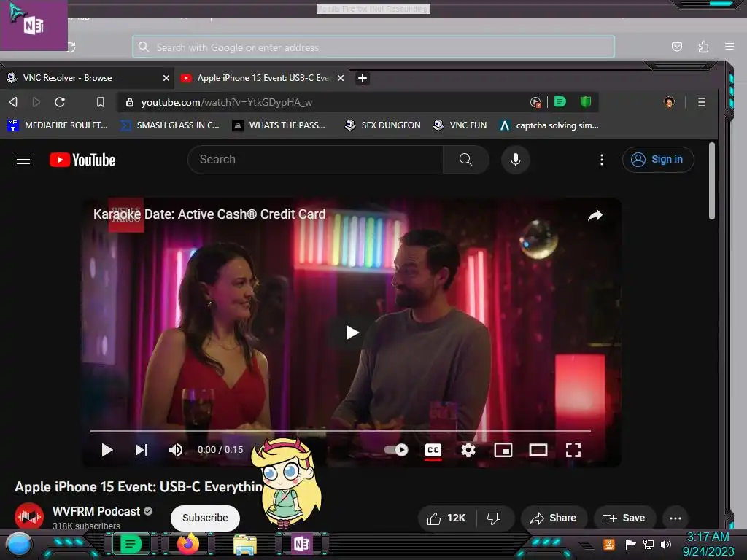Click the background Firefox Search with Google address field
The width and height of the screenshot is (747, 560).
373,47
